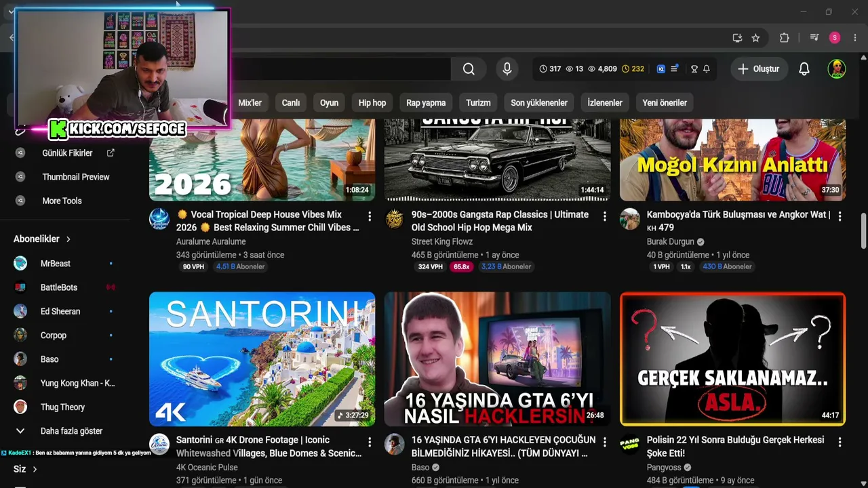Open the list icon in the stats bar
This screenshot has width=868, height=488.
674,69
